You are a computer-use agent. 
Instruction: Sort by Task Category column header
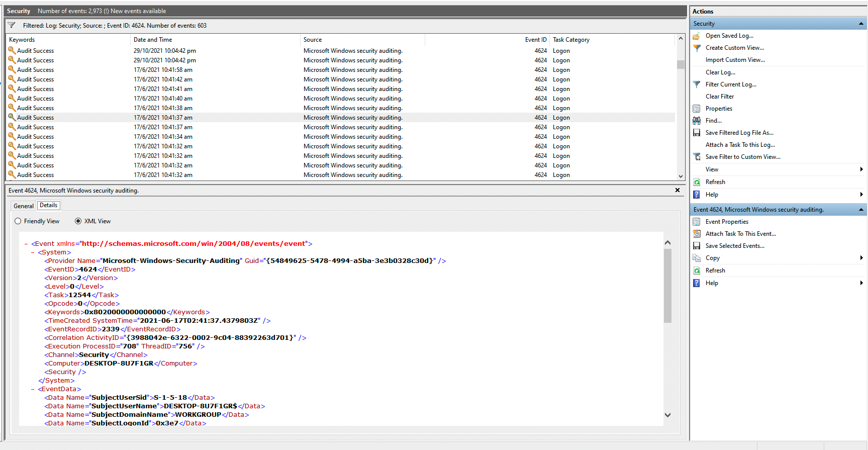pos(612,40)
